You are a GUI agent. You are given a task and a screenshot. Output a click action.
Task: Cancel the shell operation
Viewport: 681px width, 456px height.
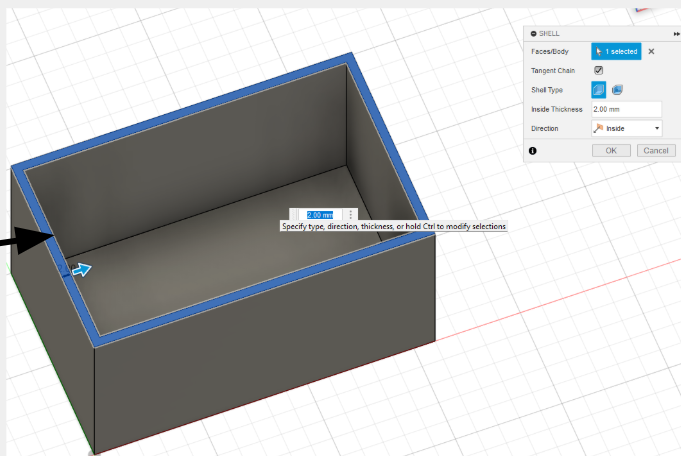tap(655, 150)
